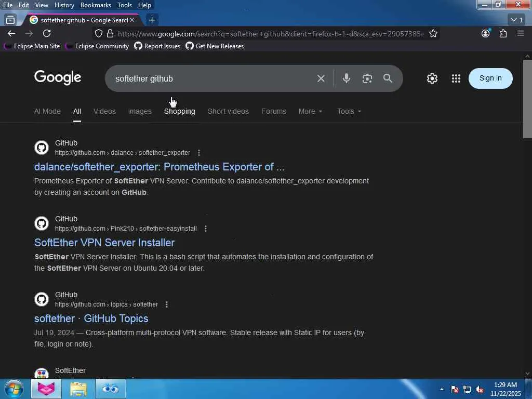The height and width of the screenshot is (399, 532).
Task: Open the 1:29 AM clock and date
Action: click(506, 389)
